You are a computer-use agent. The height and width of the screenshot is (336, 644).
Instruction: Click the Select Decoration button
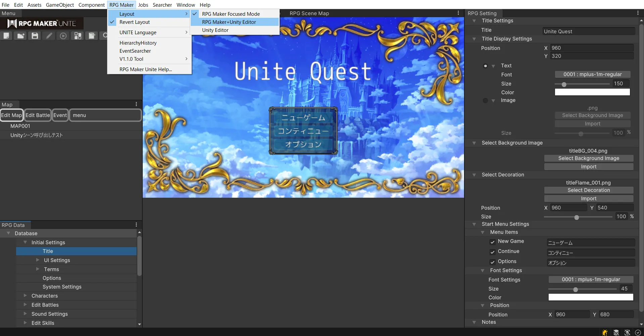coord(589,190)
